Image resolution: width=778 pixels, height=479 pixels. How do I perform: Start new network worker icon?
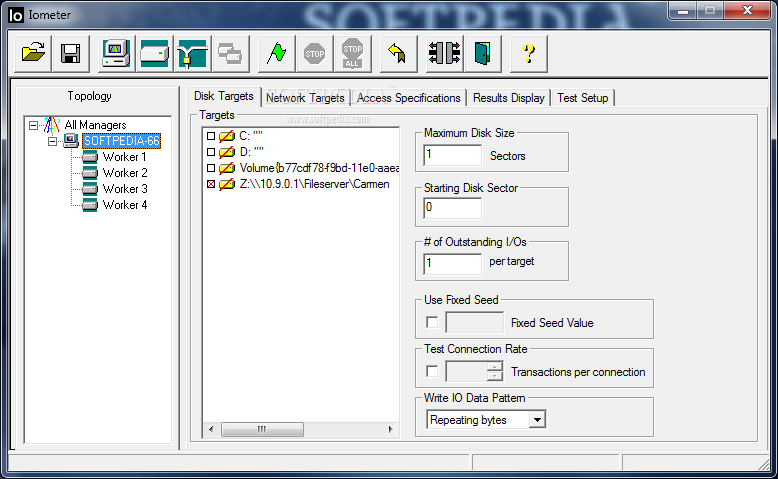click(193, 53)
